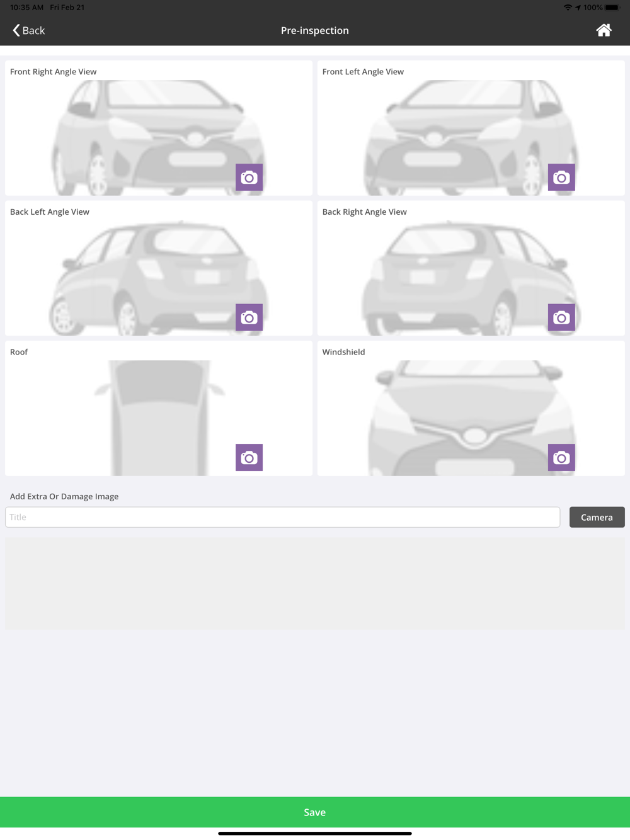Tap camera icon for Front Left Angle View
This screenshot has height=840, width=630.
click(x=561, y=178)
